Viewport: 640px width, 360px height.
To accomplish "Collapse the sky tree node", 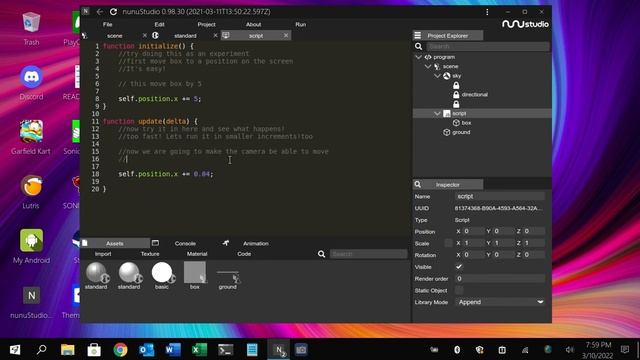I will [x=437, y=76].
